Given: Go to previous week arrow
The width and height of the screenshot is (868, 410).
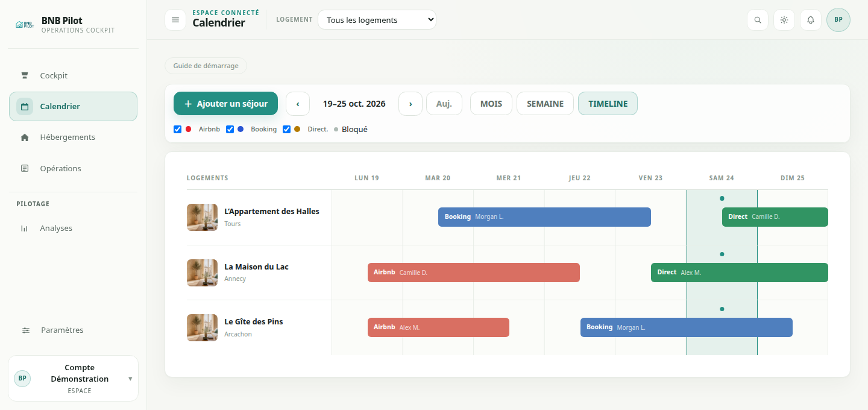Looking at the screenshot, I should (x=298, y=104).
